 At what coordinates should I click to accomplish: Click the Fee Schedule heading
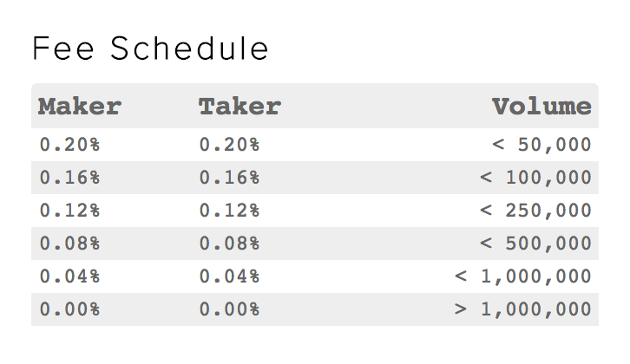click(150, 49)
